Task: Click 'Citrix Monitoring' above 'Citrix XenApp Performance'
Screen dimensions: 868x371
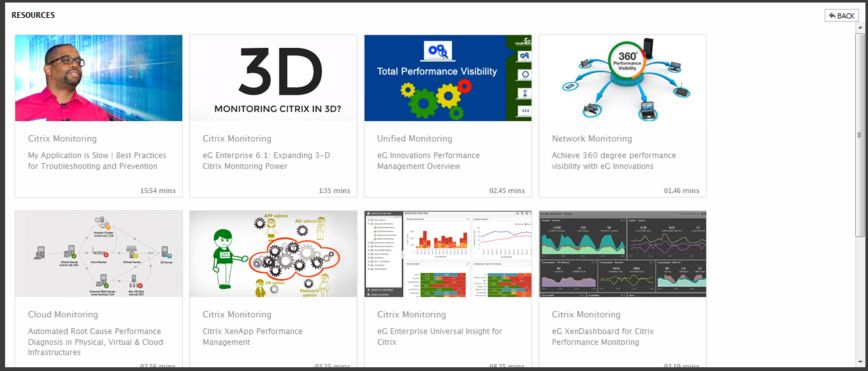Action: tap(237, 314)
